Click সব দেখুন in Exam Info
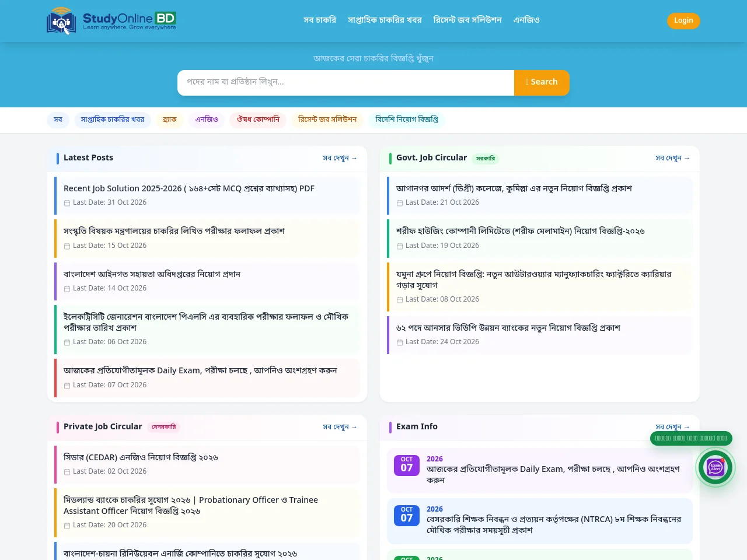Screen dimensions: 747x560 point(672,427)
